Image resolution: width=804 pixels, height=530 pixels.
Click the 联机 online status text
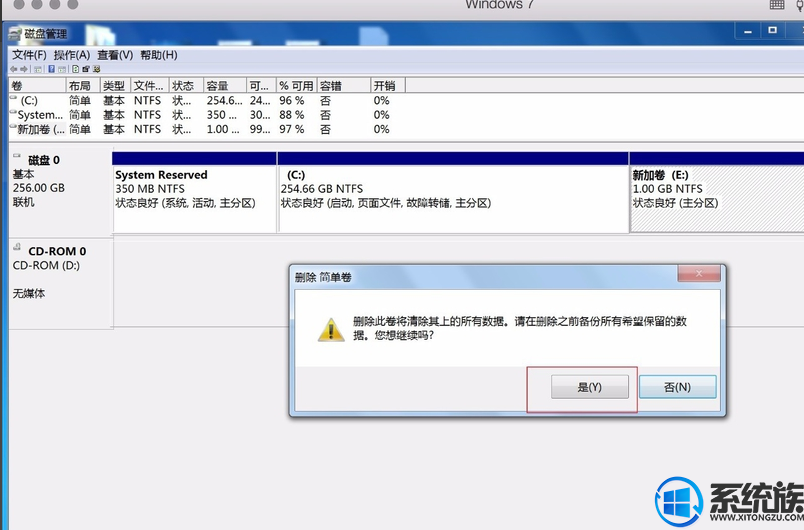tap(24, 202)
